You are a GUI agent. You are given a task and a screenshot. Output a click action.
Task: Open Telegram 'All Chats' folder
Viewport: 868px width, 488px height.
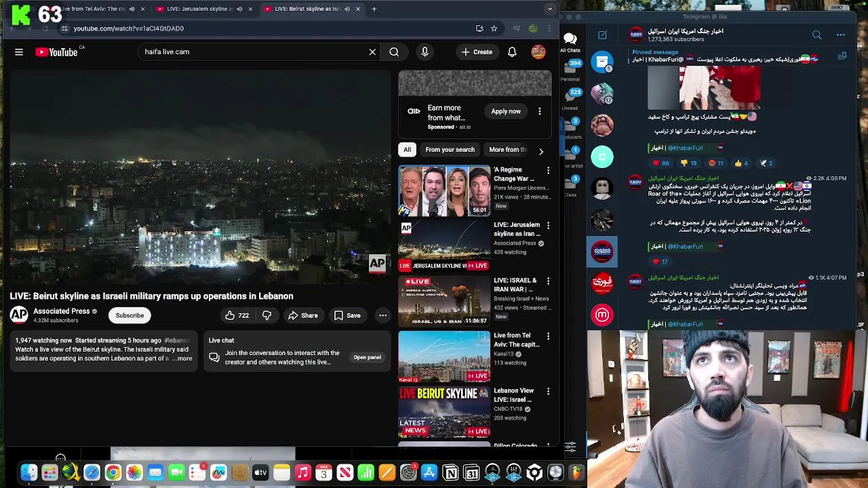click(570, 43)
